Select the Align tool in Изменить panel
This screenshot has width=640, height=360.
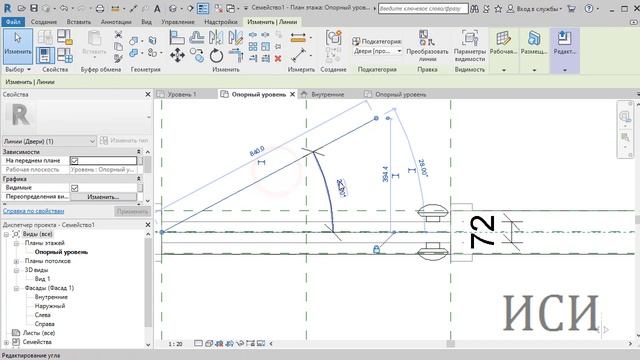(x=177, y=38)
